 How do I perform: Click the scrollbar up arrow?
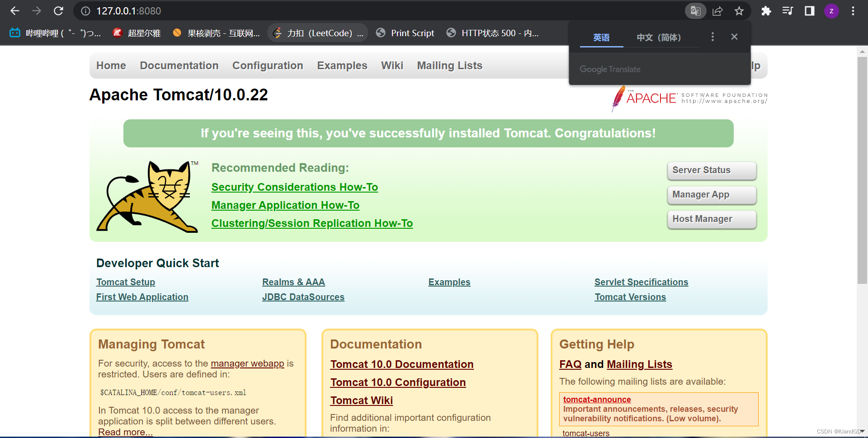862,52
